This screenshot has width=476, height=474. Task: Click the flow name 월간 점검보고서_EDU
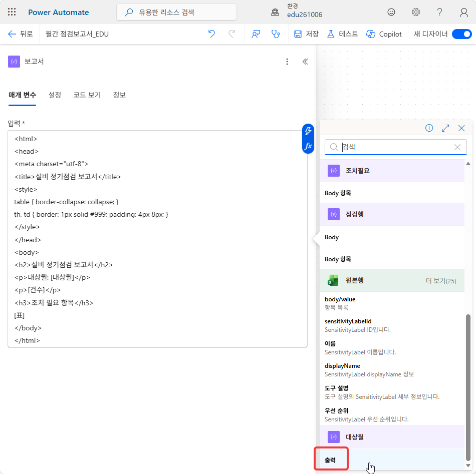point(77,34)
